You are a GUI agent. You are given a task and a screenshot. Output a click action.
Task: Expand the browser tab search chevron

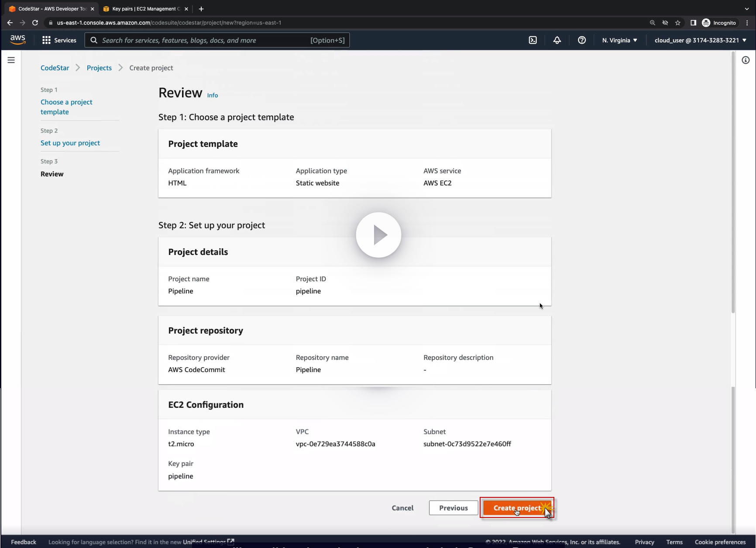[x=747, y=9]
